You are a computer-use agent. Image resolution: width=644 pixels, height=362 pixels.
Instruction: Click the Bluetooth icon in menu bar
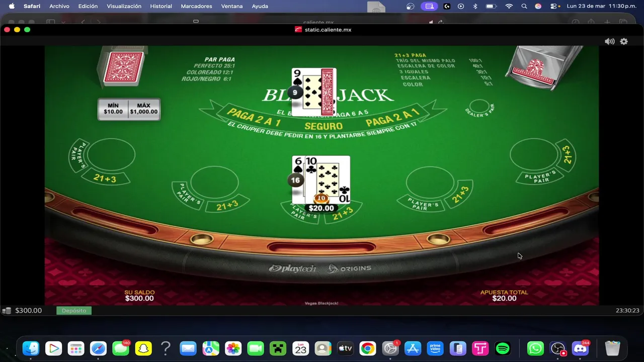tap(475, 6)
